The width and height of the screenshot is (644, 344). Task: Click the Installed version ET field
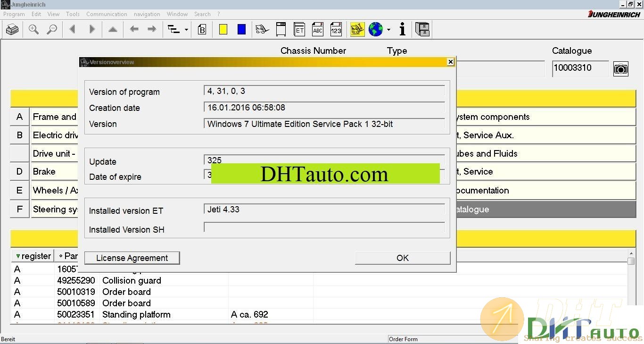[x=324, y=210]
